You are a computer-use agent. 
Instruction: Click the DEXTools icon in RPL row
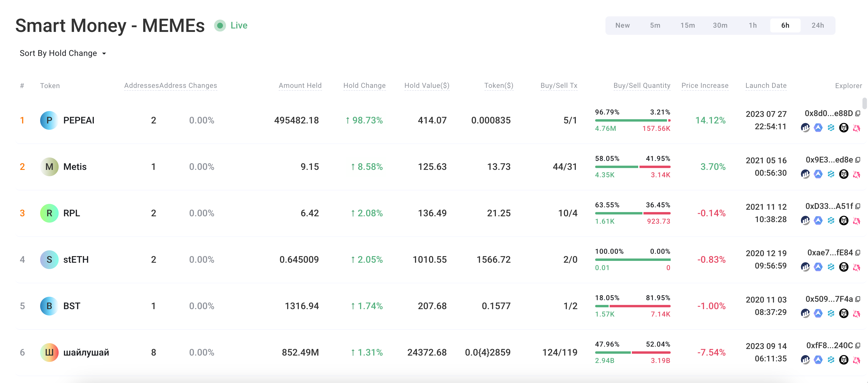click(830, 221)
